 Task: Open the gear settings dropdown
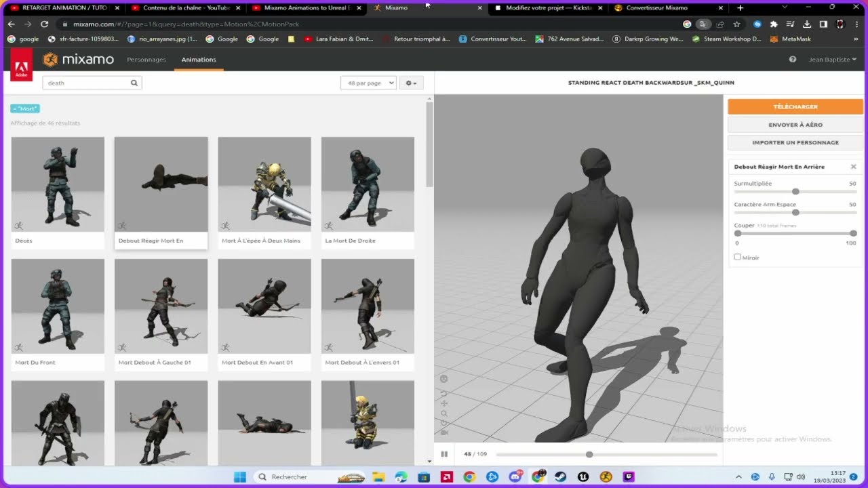(411, 83)
